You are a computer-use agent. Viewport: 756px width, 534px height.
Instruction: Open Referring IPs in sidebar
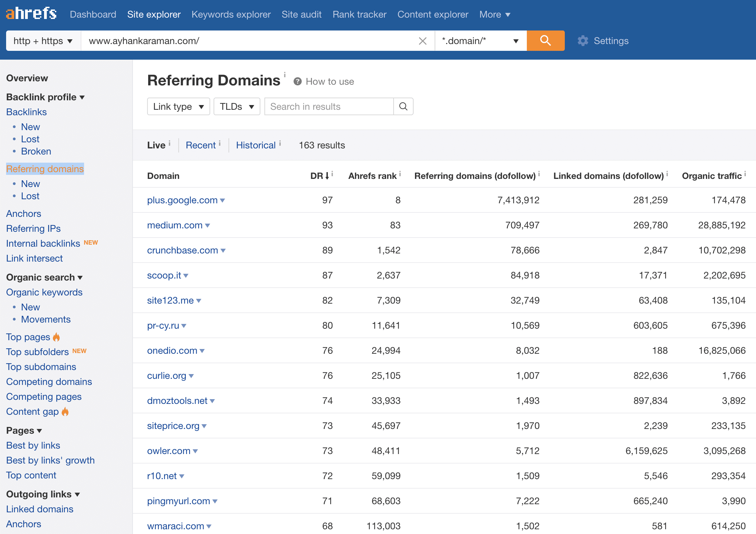[x=33, y=228]
